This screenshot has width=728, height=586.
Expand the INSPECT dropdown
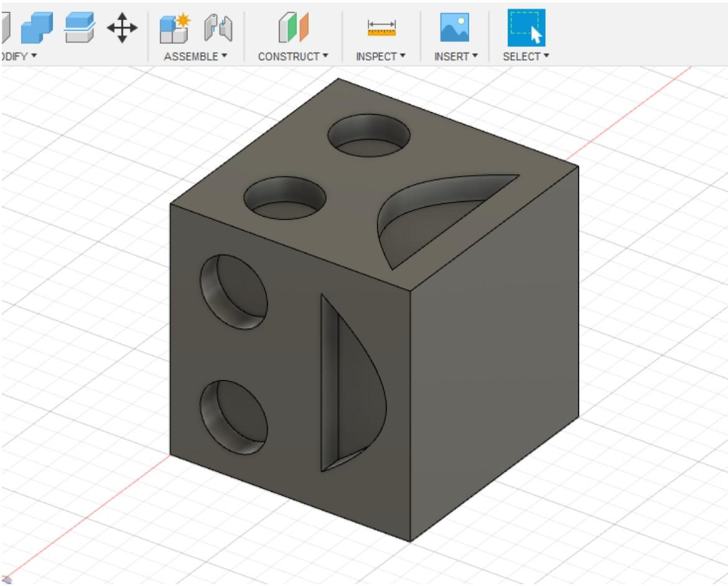381,56
